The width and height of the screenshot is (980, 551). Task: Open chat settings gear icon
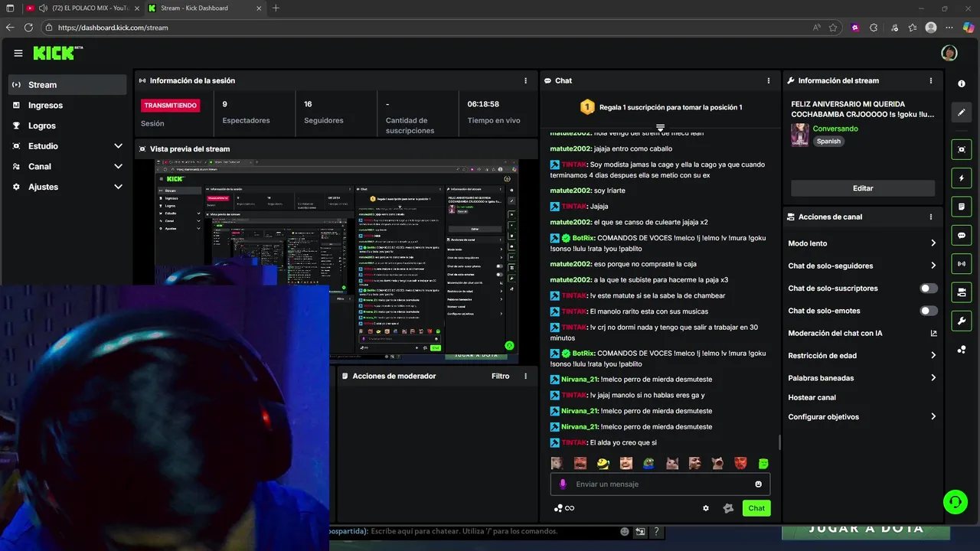click(x=706, y=508)
